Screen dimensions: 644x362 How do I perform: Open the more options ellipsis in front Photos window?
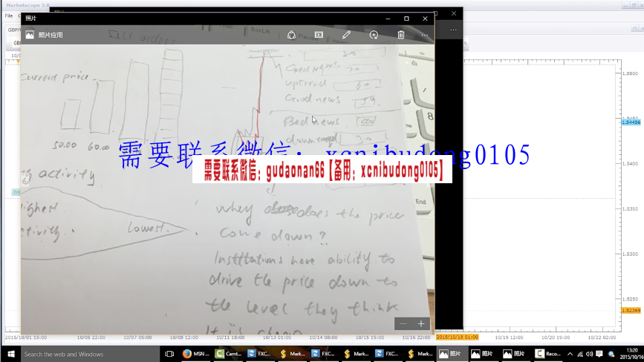[x=425, y=35]
